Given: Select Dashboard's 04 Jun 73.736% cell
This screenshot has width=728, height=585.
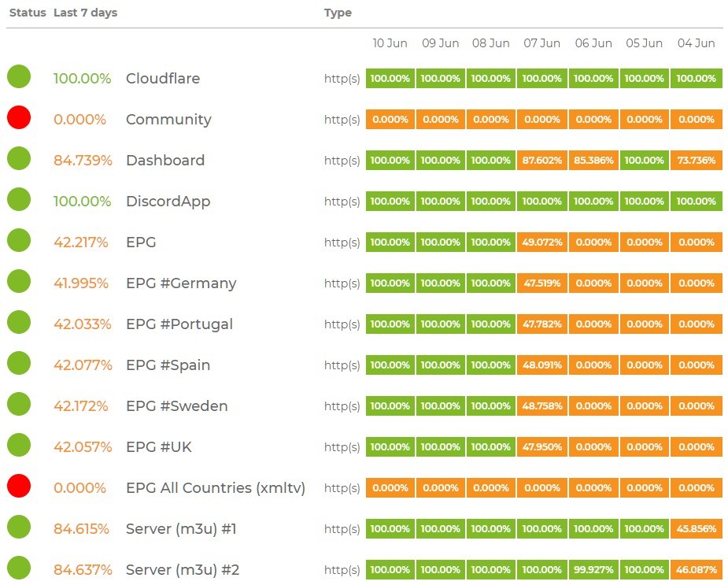Looking at the screenshot, I should coord(697,161).
